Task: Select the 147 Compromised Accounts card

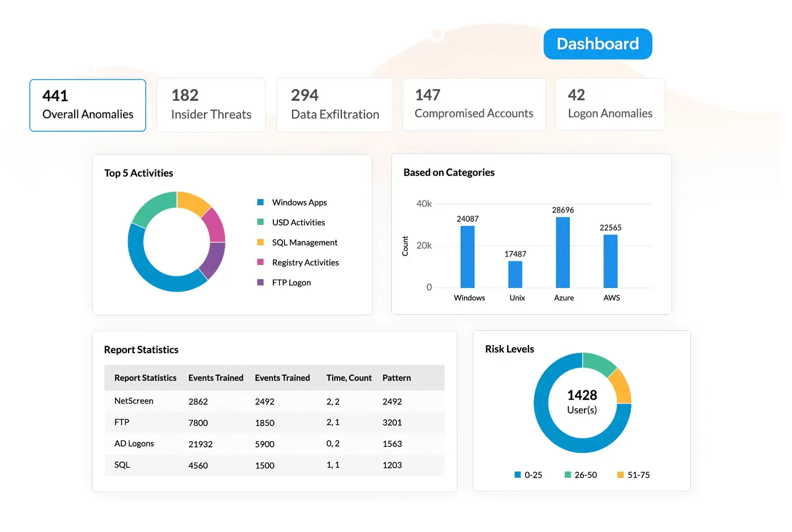Action: point(474,104)
